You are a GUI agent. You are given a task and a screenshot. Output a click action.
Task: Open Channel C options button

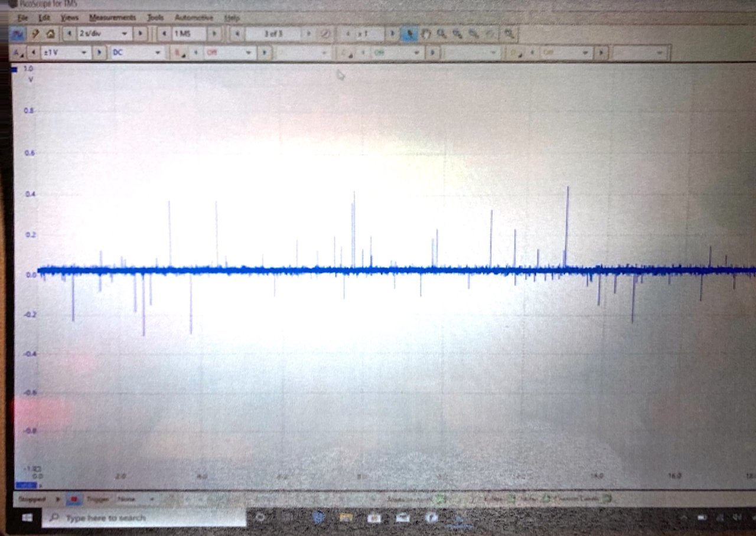point(346,53)
